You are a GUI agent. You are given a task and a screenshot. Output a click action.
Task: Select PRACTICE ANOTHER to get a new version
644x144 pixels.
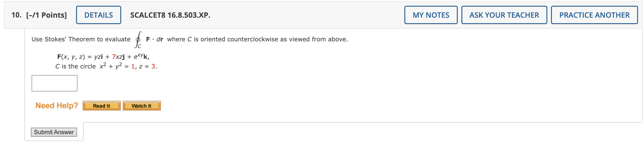point(594,15)
